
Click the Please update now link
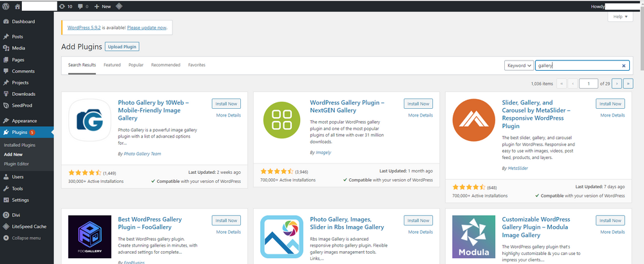click(147, 28)
